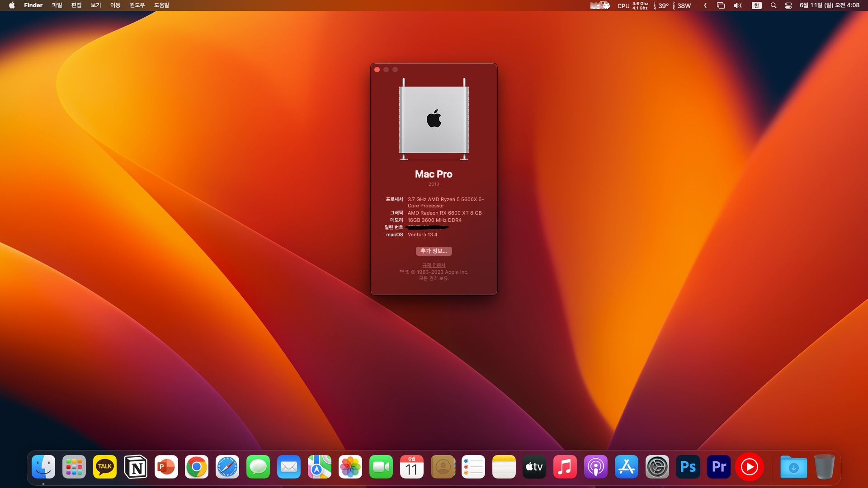Switch the 한 input source menu
The width and height of the screenshot is (868, 488).
(x=756, y=5)
